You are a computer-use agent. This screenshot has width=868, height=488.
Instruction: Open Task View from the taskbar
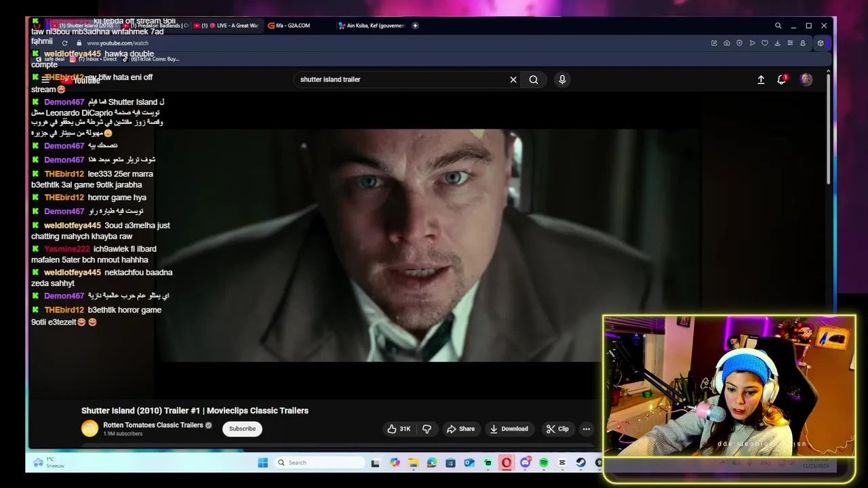click(375, 463)
